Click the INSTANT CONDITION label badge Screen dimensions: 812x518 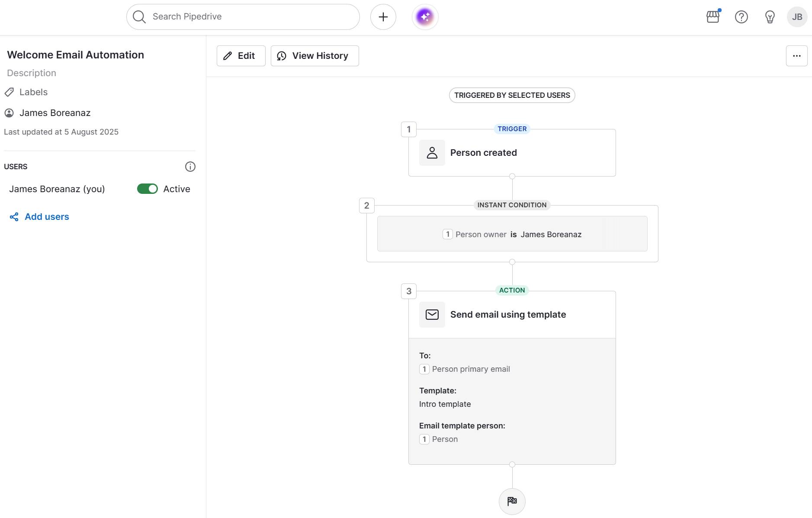point(512,205)
